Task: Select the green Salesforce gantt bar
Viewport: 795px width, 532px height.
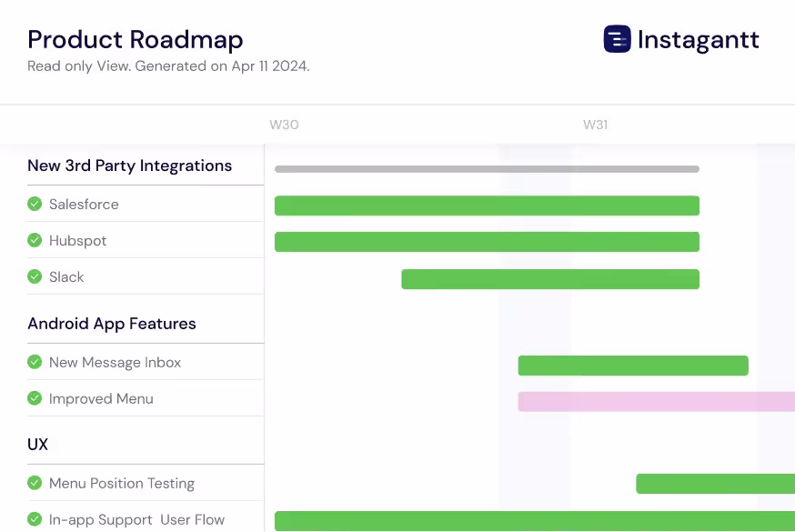Action: click(x=487, y=206)
